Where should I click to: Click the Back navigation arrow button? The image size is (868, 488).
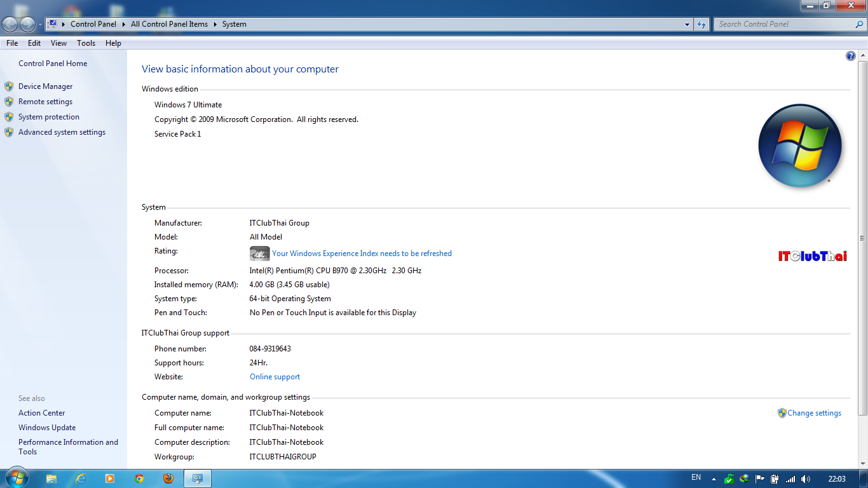[x=11, y=24]
